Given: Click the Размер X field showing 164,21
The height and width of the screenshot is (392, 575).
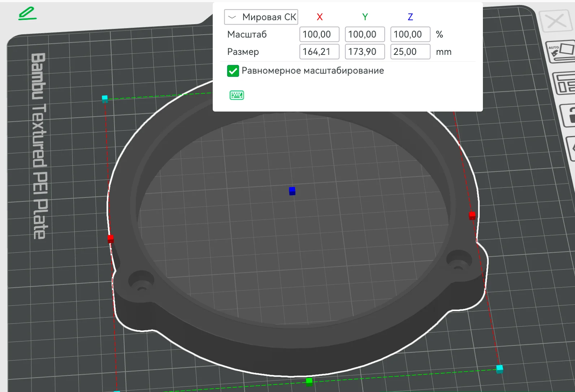Looking at the screenshot, I should pos(319,52).
